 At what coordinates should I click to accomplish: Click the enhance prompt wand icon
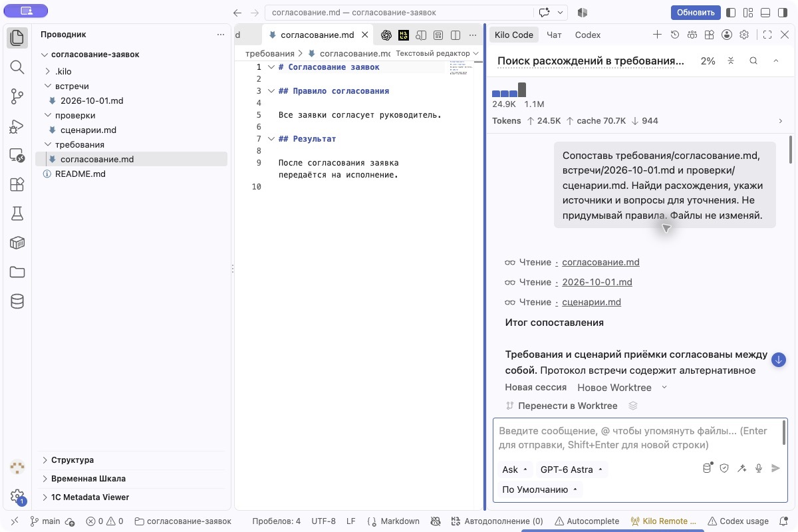(741, 468)
